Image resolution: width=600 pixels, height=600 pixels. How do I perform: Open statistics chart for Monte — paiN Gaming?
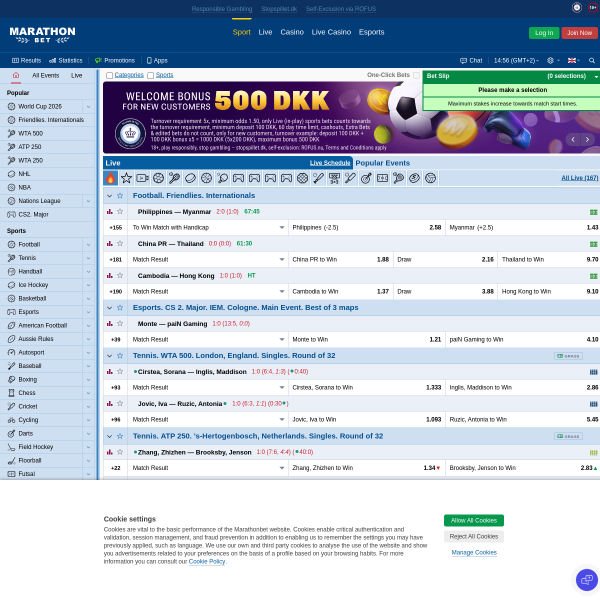(110, 324)
